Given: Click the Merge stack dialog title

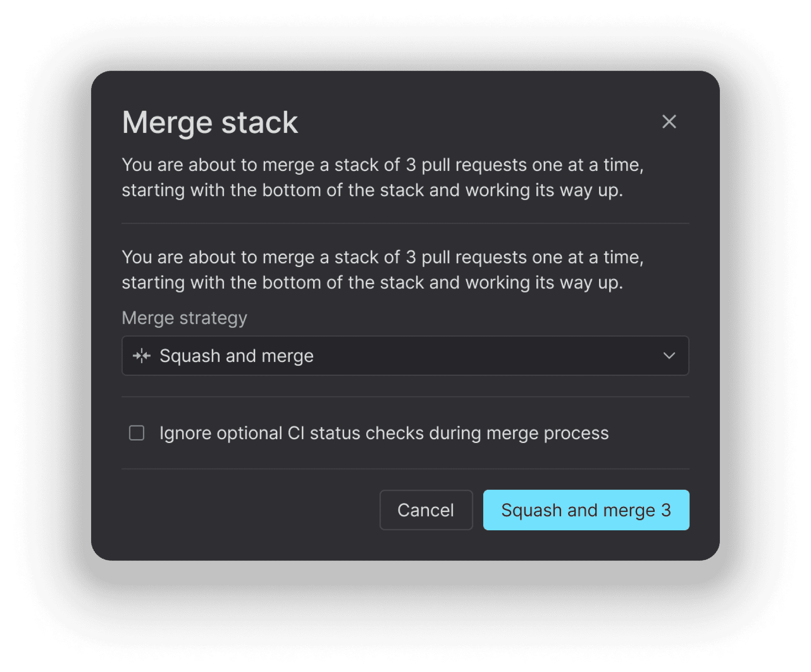Looking at the screenshot, I should pos(210,122).
